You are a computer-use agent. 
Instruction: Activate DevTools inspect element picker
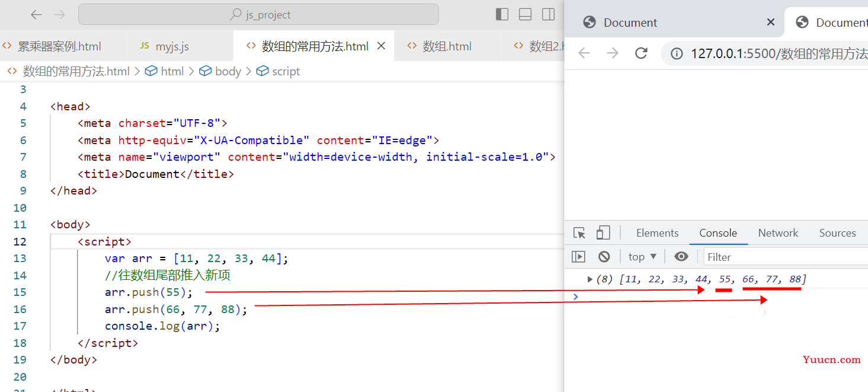tap(579, 233)
